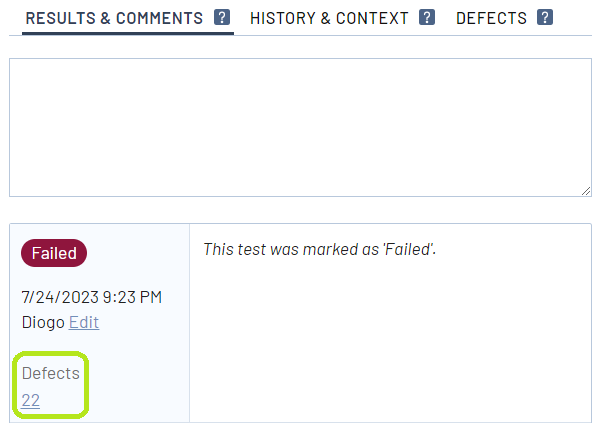Image resolution: width=600 pixels, height=430 pixels.
Task: Click blank area of the result comment body
Action: pos(390,340)
